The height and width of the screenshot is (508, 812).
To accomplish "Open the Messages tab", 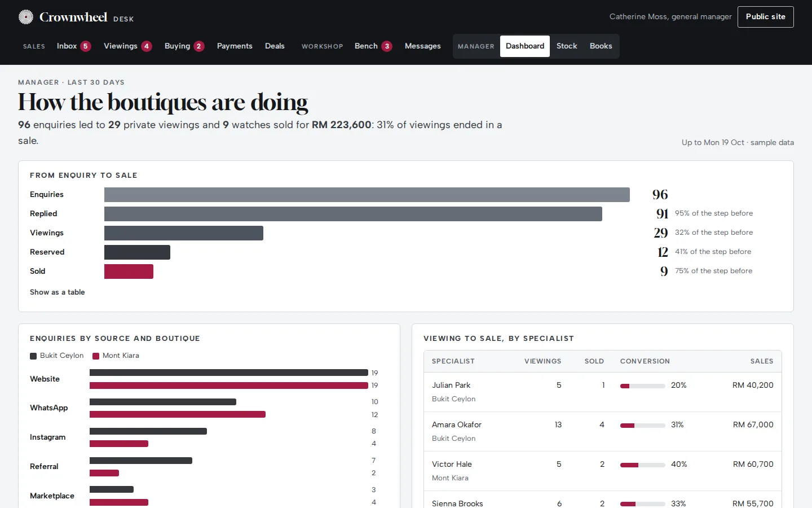I will click(423, 46).
